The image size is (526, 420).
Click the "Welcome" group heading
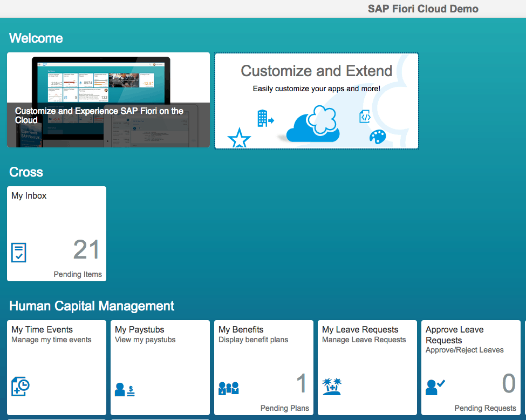[x=36, y=38]
